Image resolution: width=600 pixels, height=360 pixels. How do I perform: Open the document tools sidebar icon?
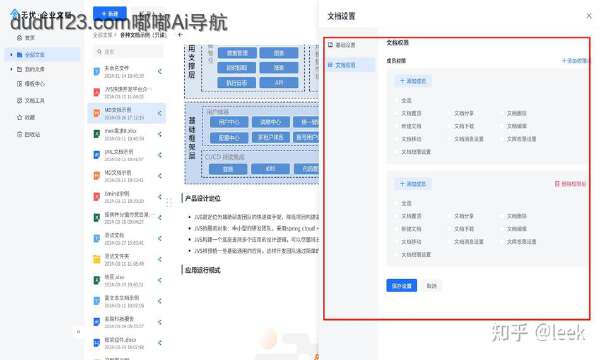pos(20,100)
